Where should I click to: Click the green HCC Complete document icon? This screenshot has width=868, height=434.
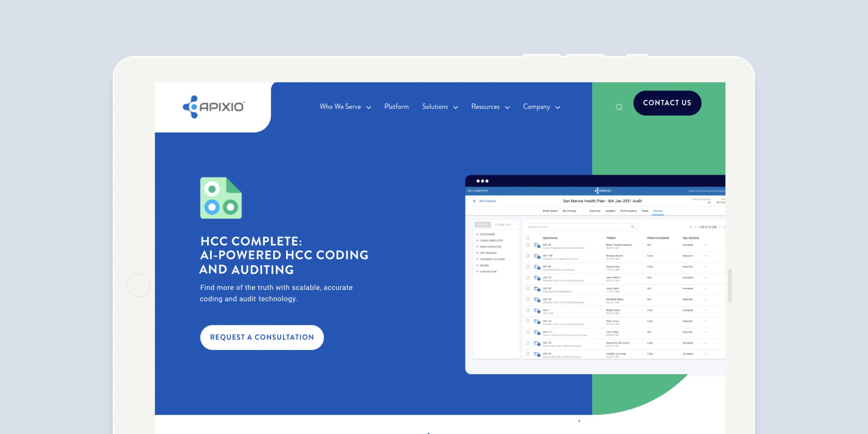[221, 198]
